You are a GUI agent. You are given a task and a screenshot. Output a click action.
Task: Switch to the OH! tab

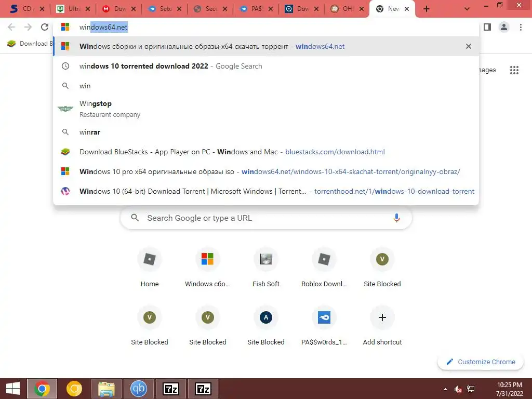(344, 9)
